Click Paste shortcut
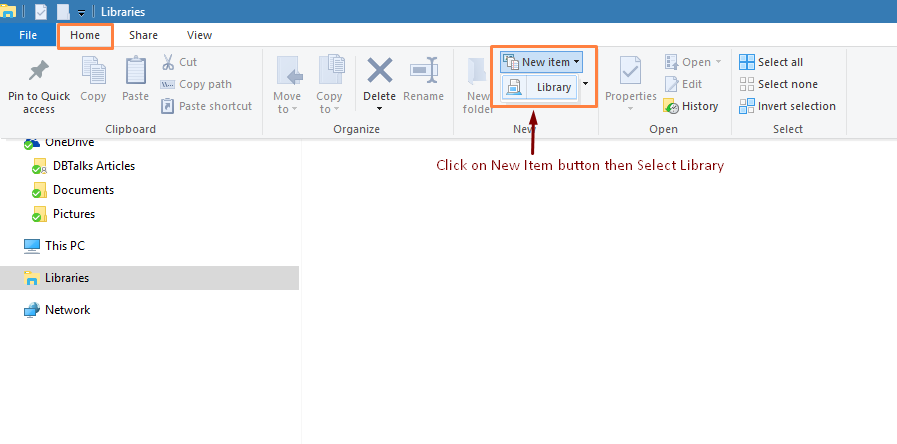 click(207, 106)
